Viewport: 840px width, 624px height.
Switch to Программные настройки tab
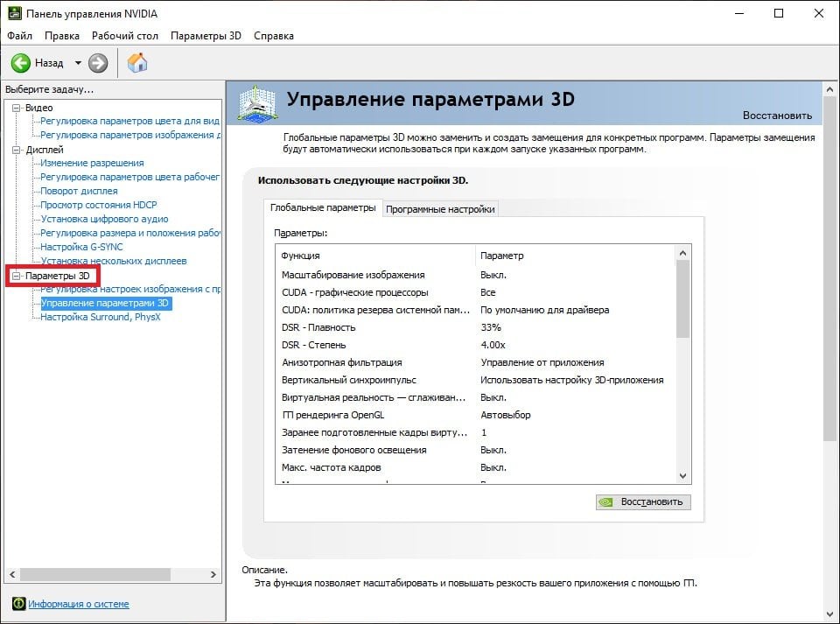coord(440,209)
